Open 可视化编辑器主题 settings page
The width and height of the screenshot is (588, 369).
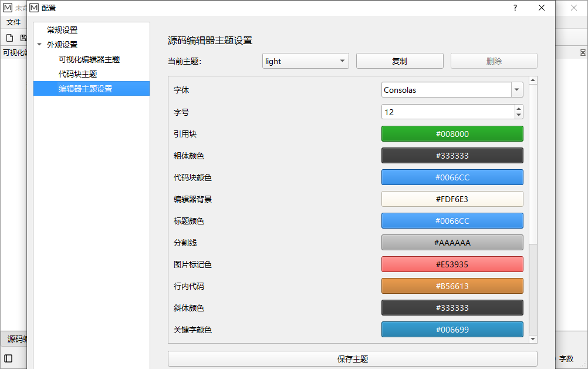tap(89, 59)
